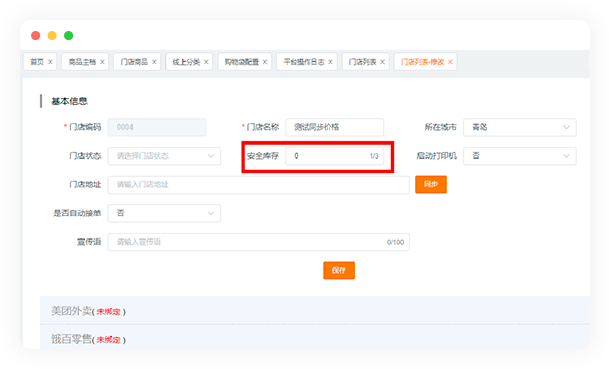
Task: Click the red 未绑定 label beside 美团外卖
Action: (108, 312)
